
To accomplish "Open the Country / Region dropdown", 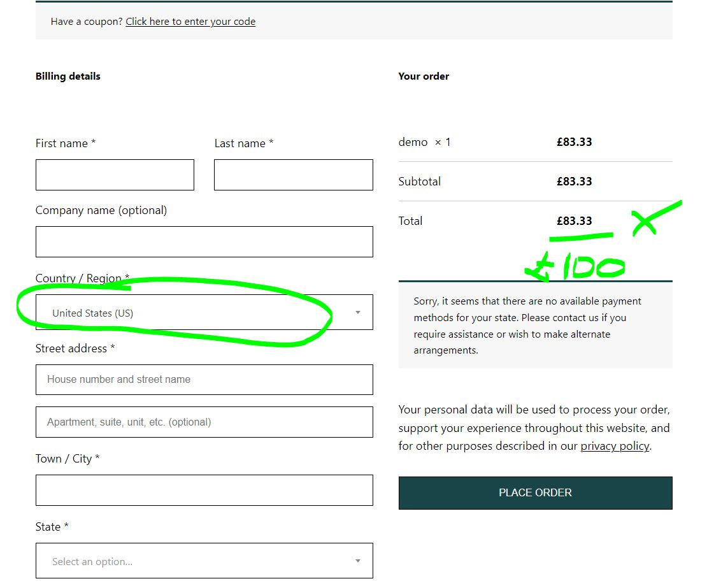I will (x=204, y=313).
